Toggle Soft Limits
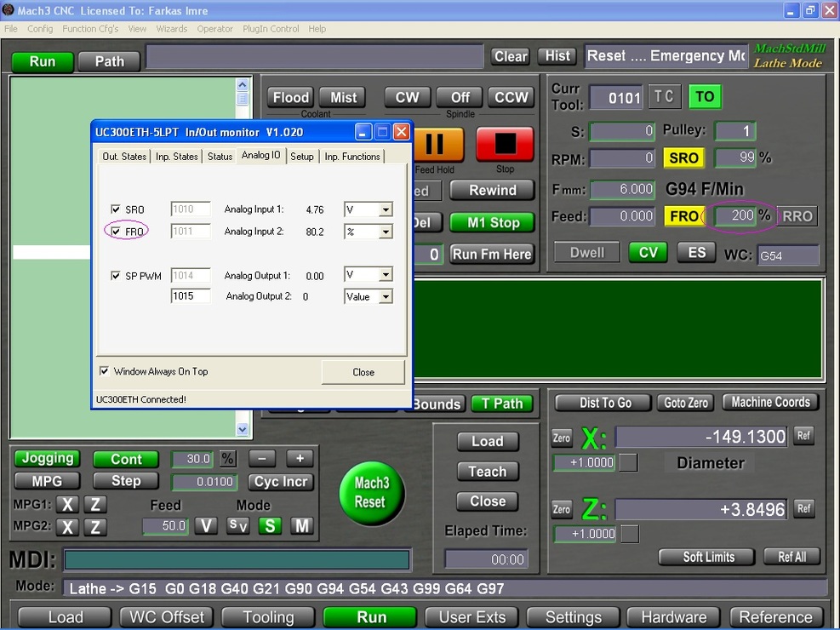The width and height of the screenshot is (840, 630). 708,557
